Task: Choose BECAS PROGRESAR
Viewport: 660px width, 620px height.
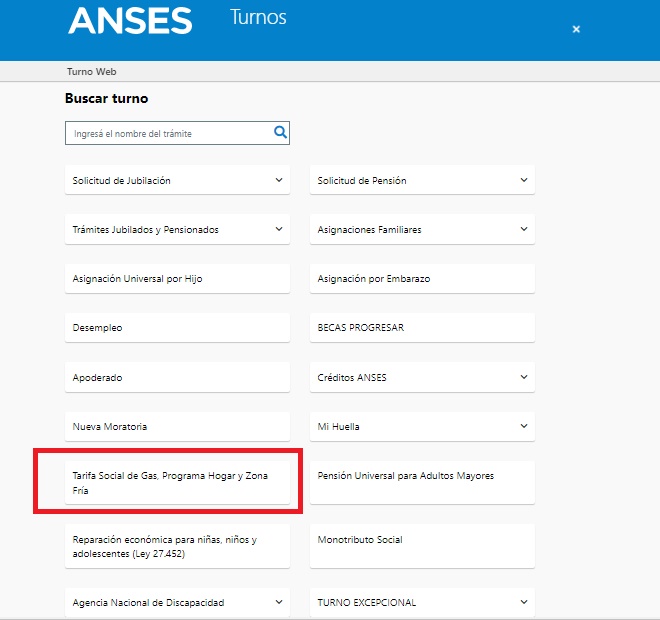Action: coord(422,327)
